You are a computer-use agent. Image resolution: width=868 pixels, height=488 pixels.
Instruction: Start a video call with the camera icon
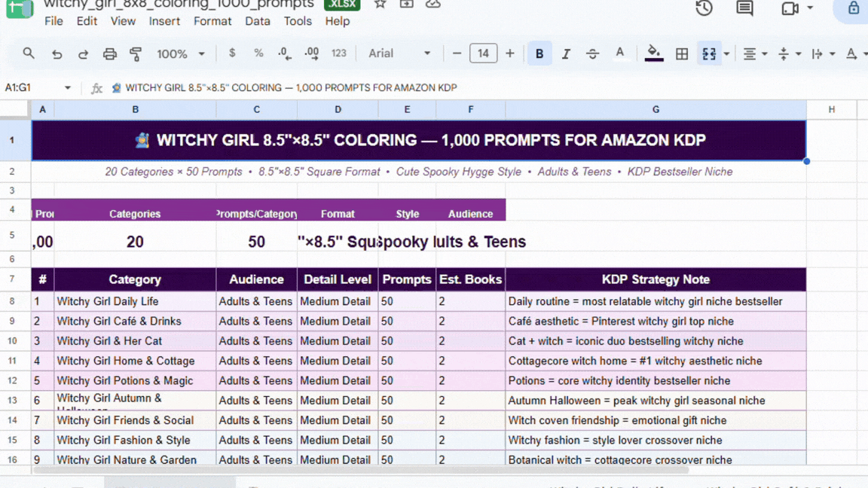point(790,8)
